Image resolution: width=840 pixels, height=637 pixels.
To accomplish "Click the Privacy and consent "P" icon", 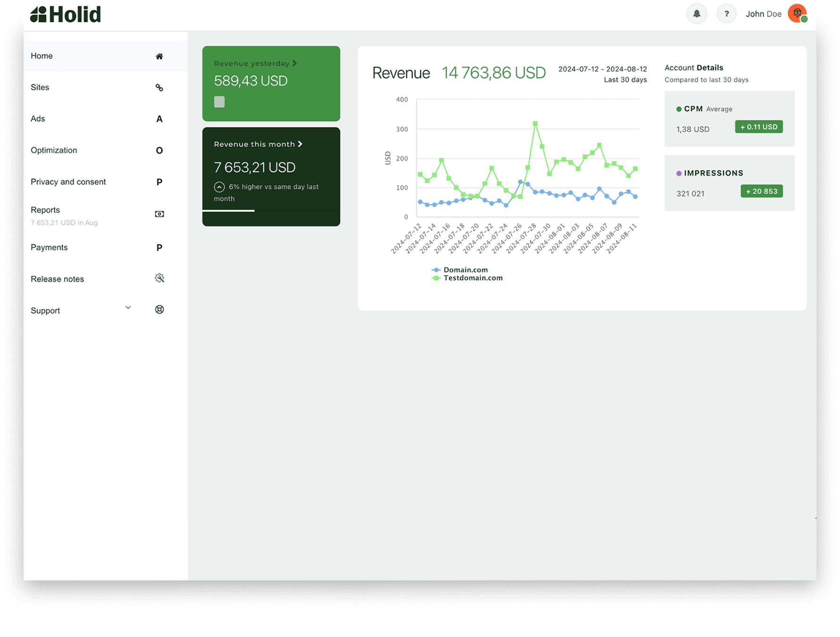I will 160,182.
